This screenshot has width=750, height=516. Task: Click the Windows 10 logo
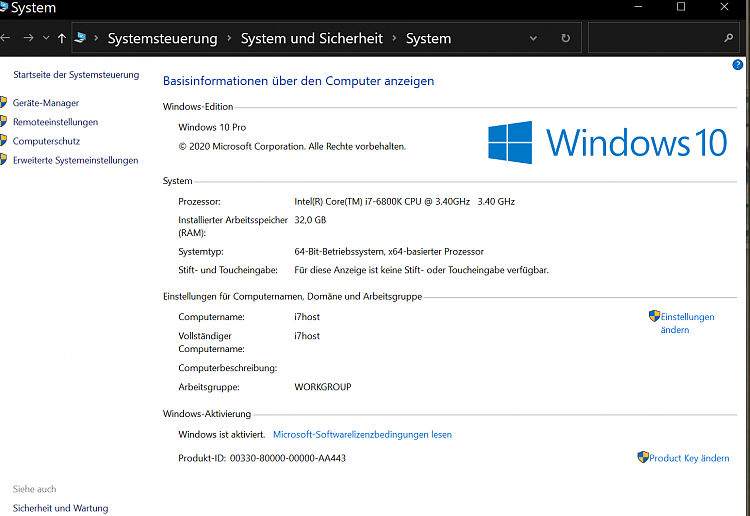pyautogui.click(x=607, y=143)
